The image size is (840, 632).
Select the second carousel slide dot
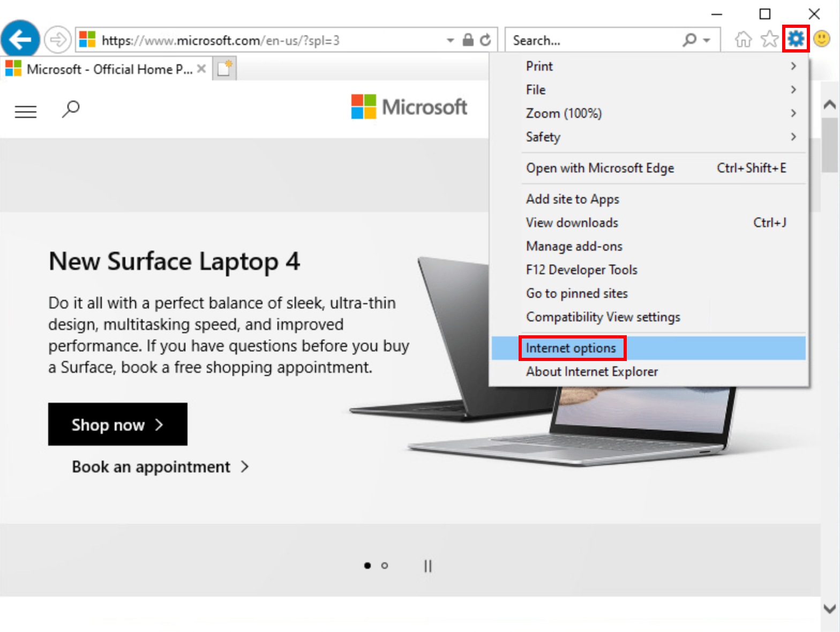coord(385,566)
